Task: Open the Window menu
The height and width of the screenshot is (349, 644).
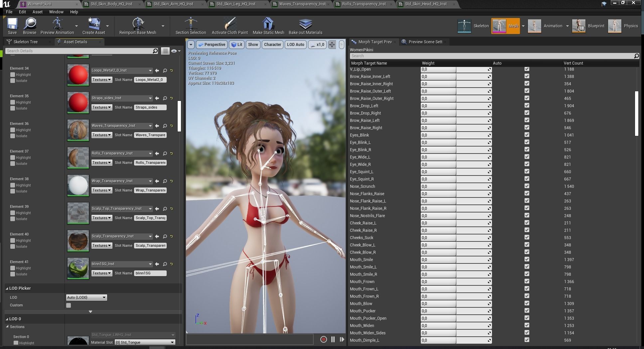Action: pyautogui.click(x=56, y=12)
